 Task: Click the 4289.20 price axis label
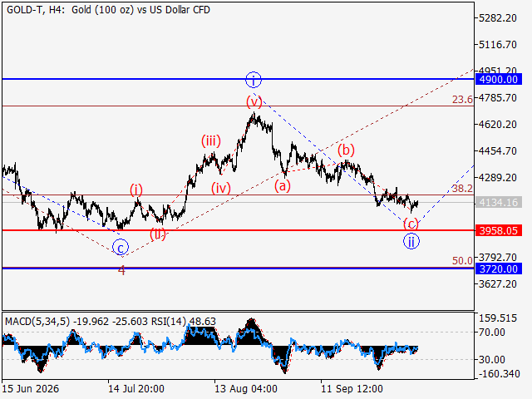click(x=498, y=177)
